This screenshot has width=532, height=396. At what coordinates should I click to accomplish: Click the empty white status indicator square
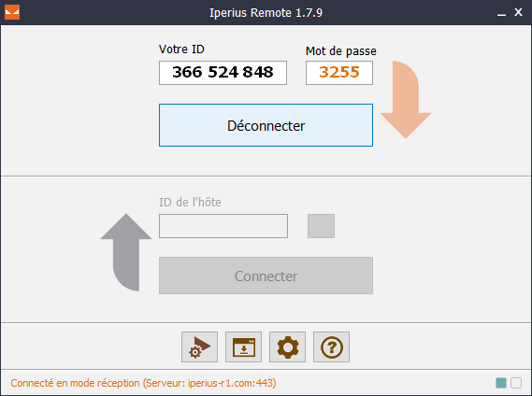516,383
